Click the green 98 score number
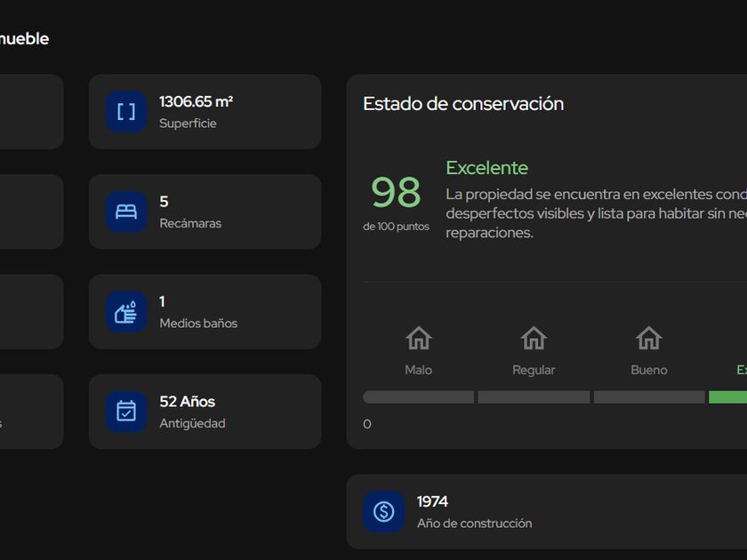The image size is (747, 560). [x=396, y=192]
